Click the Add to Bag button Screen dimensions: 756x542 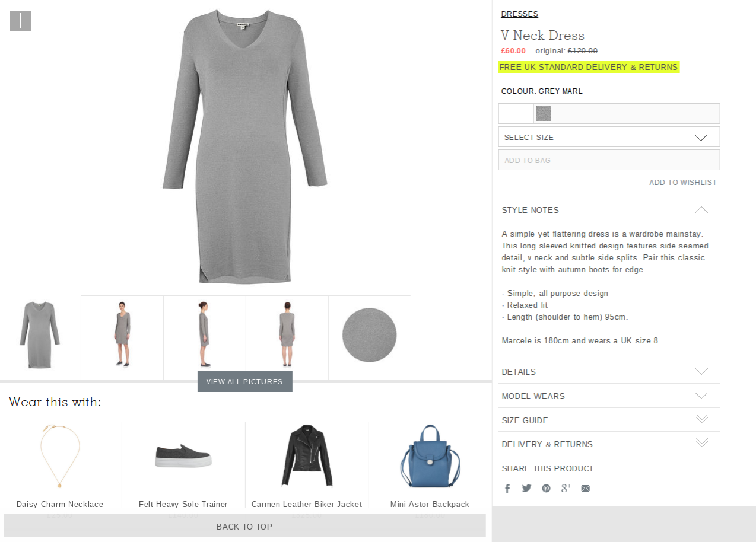click(609, 160)
